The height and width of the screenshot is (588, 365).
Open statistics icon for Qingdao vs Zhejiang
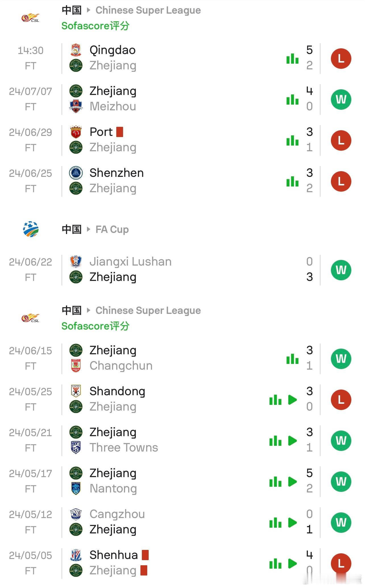292,59
